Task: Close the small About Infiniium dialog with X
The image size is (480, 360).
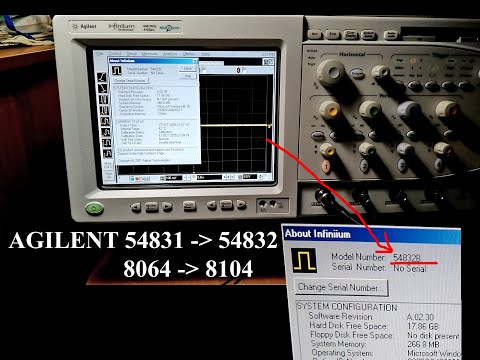Action: 195,61
